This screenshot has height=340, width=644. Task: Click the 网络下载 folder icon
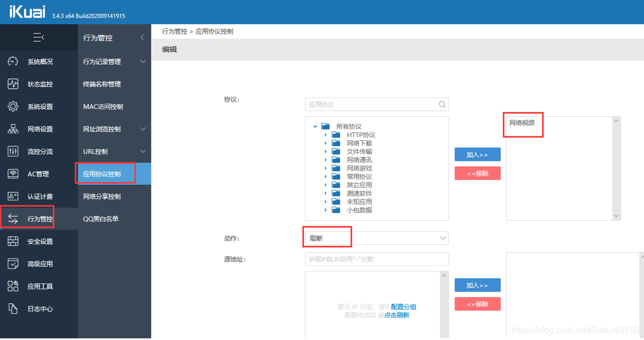[336, 143]
